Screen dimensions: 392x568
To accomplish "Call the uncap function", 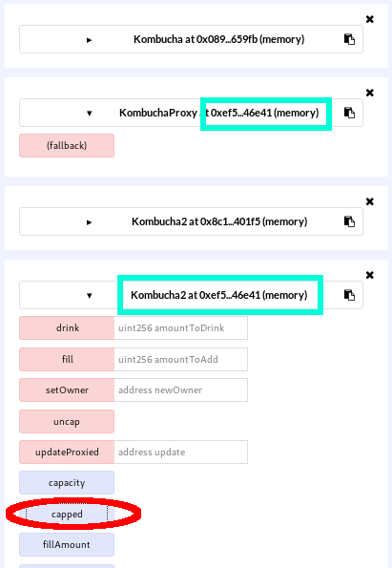I will 67,421.
